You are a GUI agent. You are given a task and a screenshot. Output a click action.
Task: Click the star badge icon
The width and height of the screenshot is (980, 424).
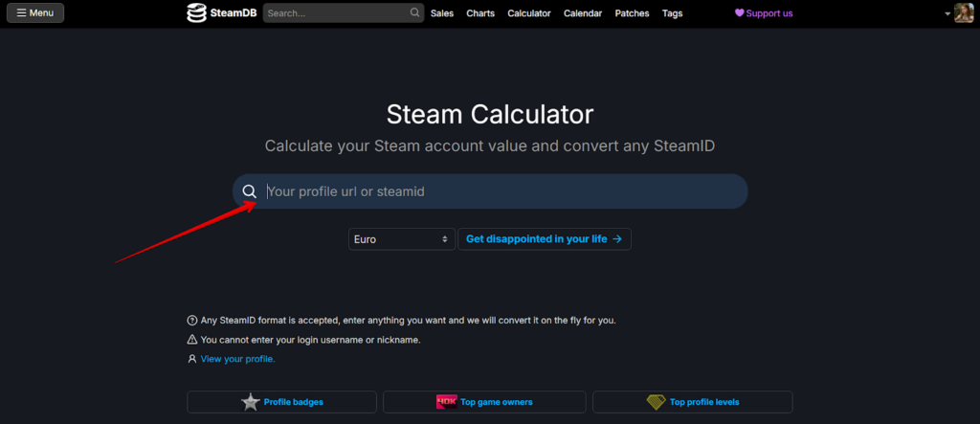[x=251, y=402]
